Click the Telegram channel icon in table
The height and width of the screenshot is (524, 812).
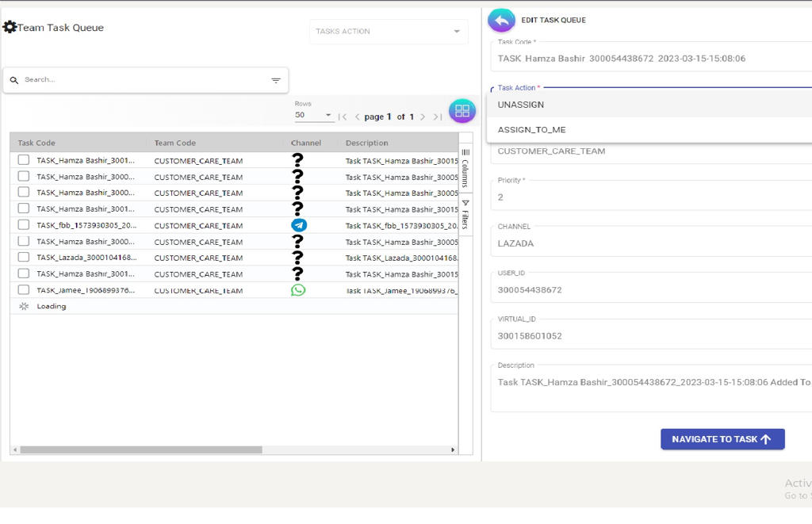click(x=298, y=225)
